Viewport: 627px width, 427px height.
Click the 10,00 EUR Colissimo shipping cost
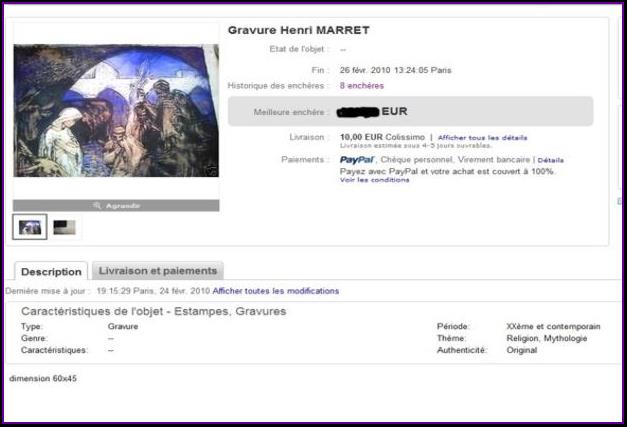(382, 137)
